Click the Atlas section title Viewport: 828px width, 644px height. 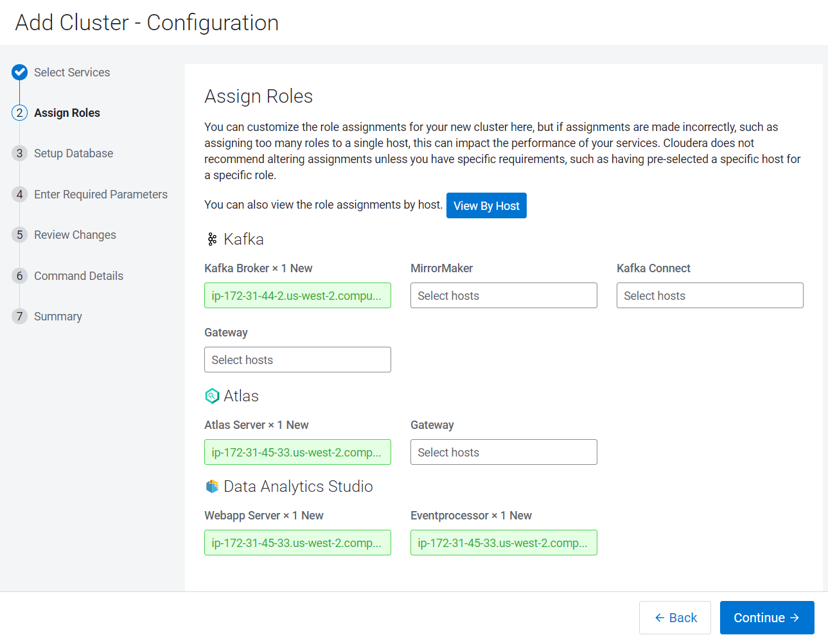[241, 396]
